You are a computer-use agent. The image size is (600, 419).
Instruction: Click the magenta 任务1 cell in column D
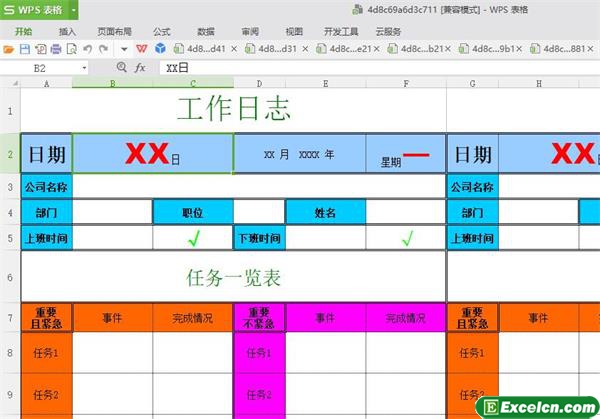(x=259, y=352)
